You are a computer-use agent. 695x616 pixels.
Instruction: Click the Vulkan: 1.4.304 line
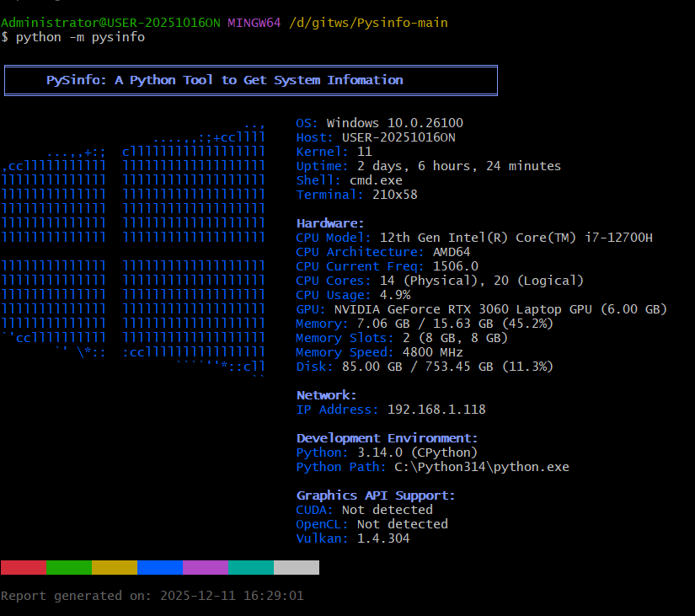pos(353,538)
